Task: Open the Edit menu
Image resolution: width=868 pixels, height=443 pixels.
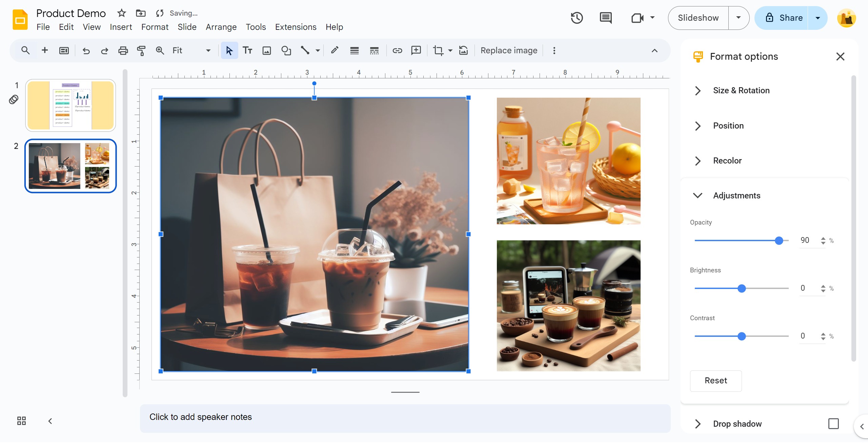Action: [66, 27]
